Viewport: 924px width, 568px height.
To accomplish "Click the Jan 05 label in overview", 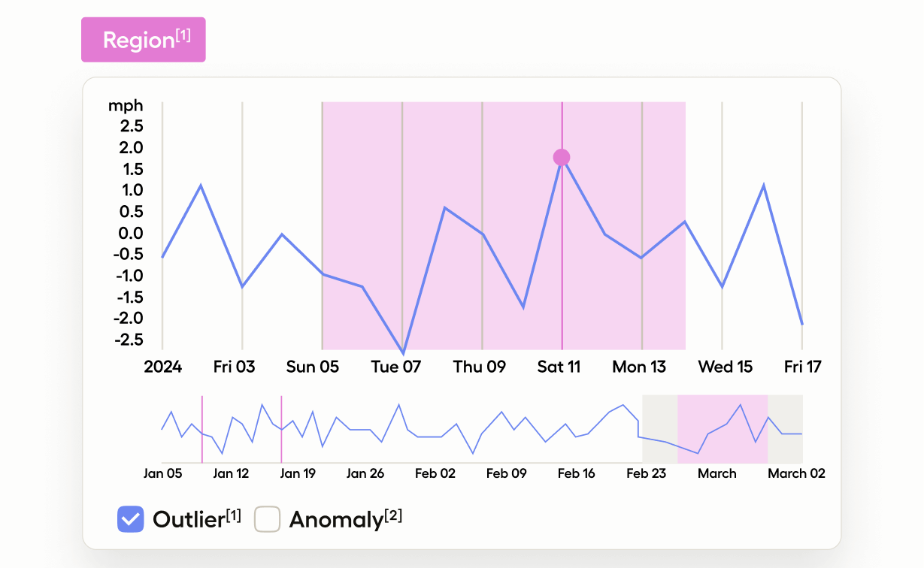I will click(162, 473).
